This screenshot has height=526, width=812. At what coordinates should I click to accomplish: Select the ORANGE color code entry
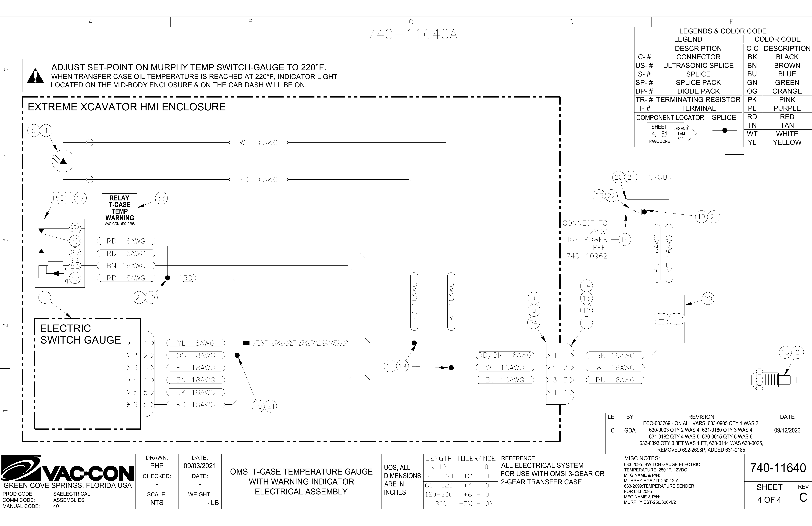(787, 91)
